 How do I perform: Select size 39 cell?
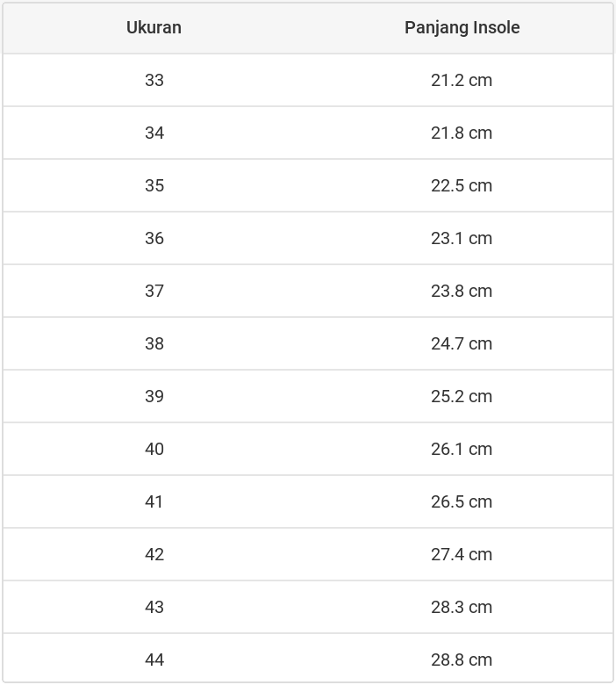[154, 396]
